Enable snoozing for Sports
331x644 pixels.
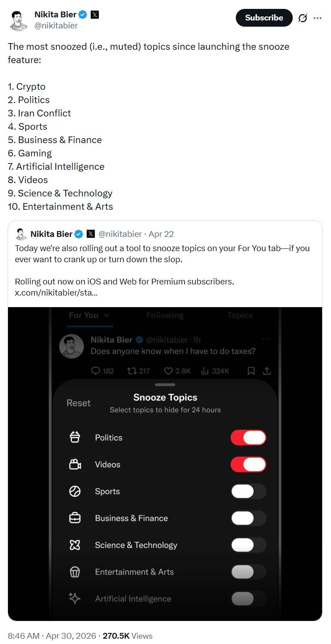point(248,491)
